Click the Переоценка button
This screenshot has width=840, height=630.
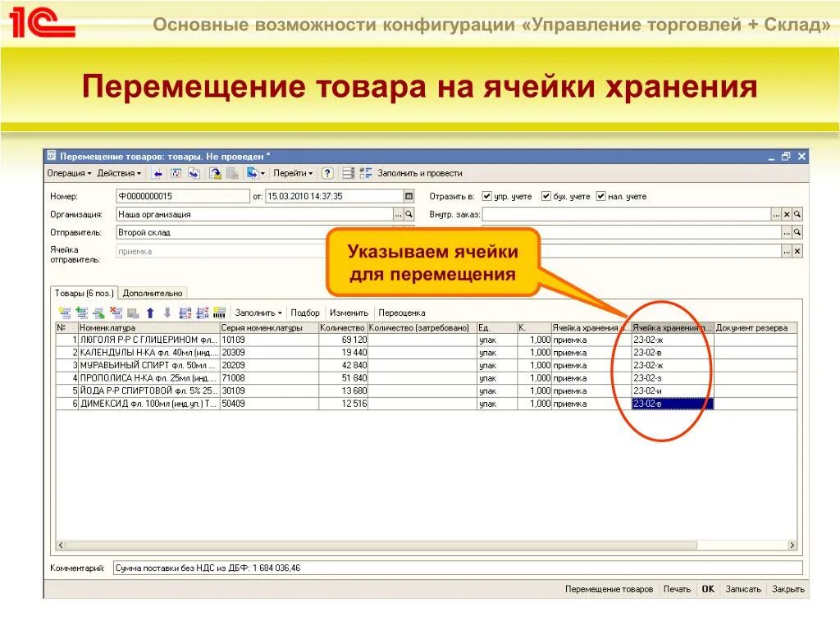click(x=402, y=313)
